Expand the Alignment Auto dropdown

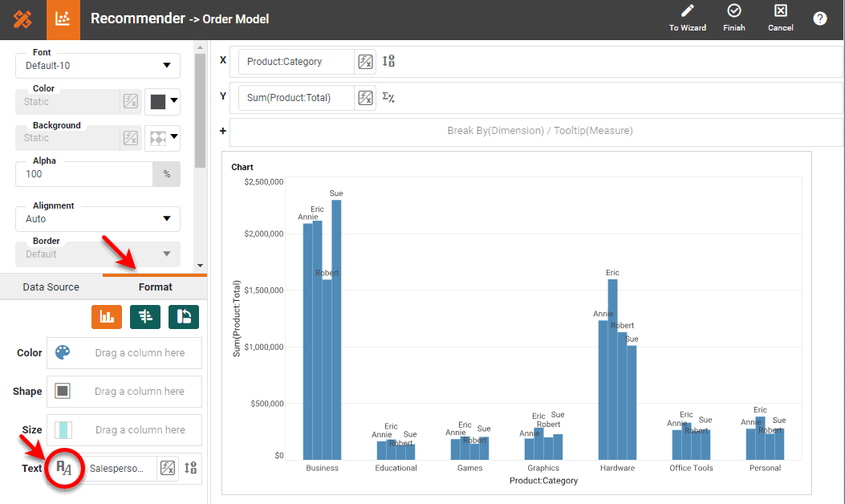coord(98,218)
